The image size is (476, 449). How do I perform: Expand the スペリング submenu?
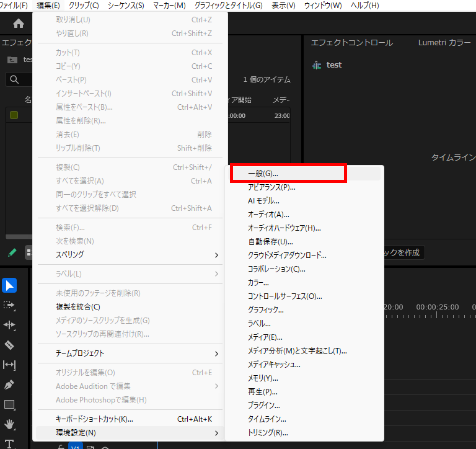pyautogui.click(x=130, y=254)
